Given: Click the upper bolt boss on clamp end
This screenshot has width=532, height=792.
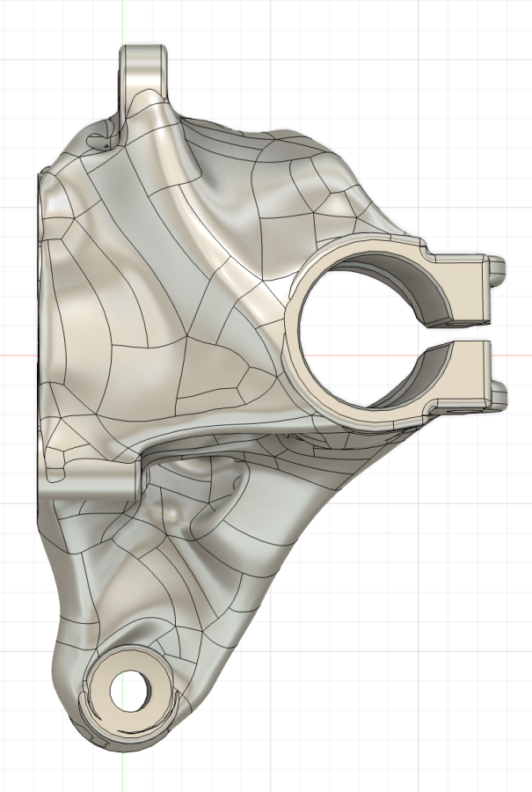Looking at the screenshot, I should [499, 268].
